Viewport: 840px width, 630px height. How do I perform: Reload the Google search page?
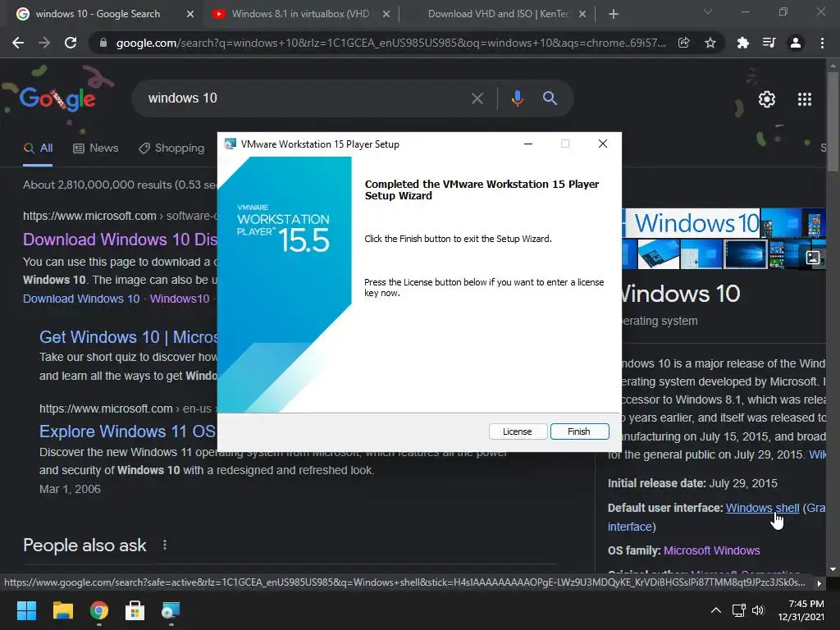tap(71, 43)
